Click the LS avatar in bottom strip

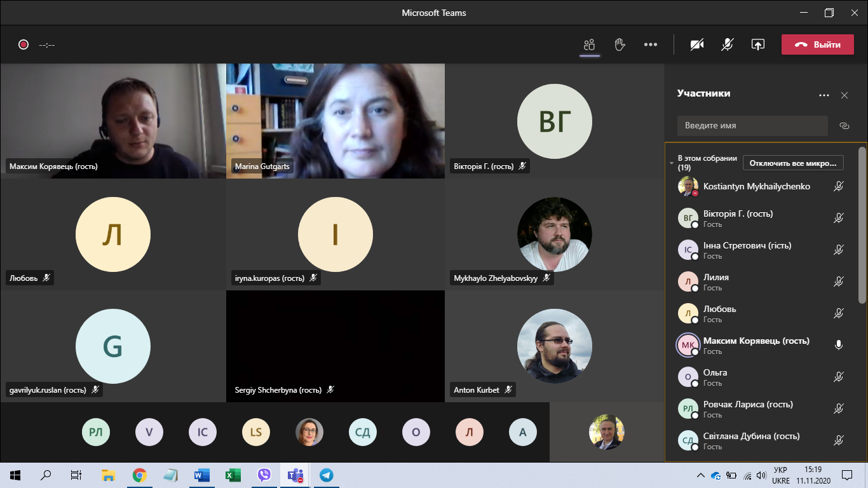pos(256,433)
